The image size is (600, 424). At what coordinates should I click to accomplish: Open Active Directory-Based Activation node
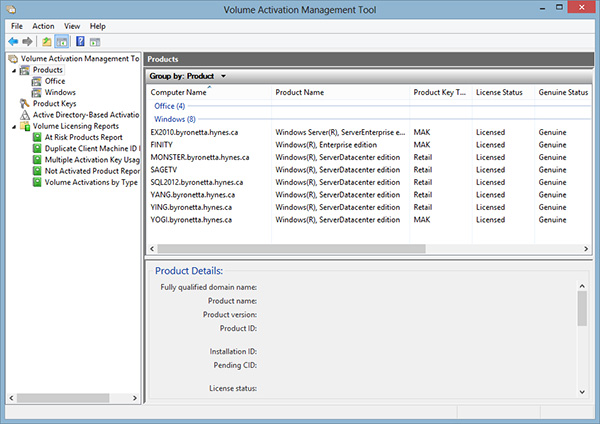(85, 115)
